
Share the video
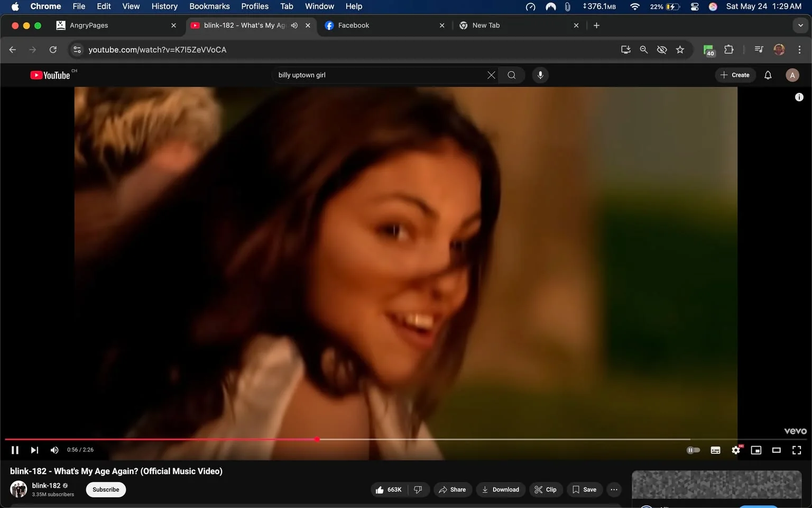point(453,489)
